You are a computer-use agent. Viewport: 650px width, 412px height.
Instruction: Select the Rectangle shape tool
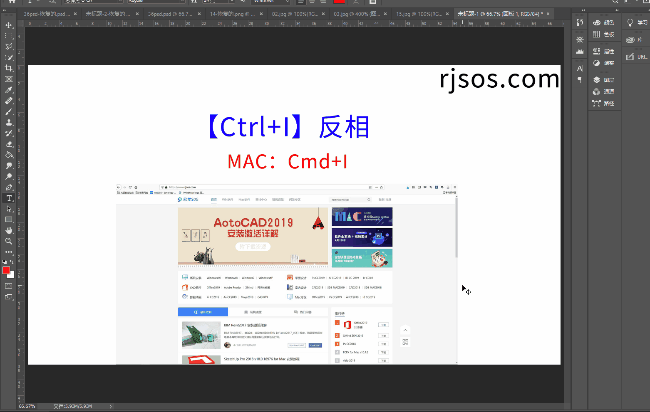point(9,220)
